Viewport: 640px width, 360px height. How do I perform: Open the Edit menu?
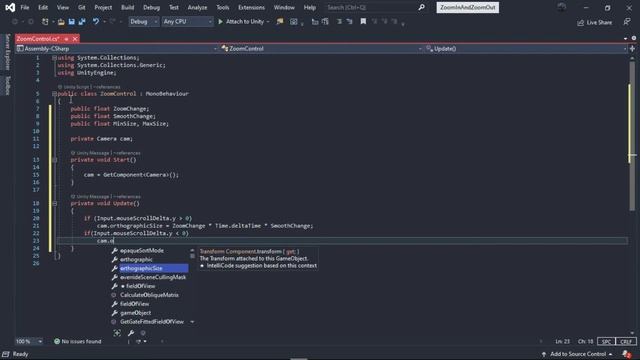pyautogui.click(x=43, y=7)
